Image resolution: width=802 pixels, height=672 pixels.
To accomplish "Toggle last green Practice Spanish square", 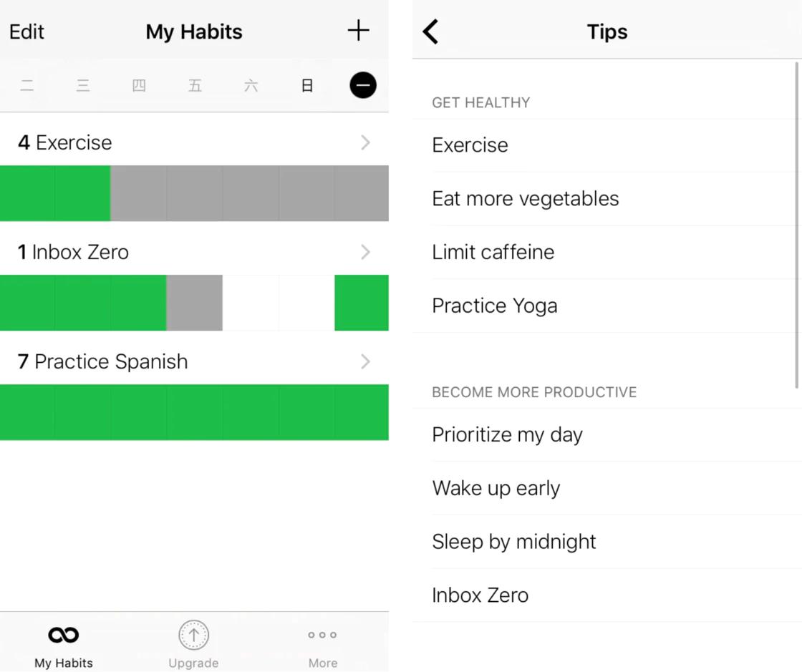I will coord(362,412).
